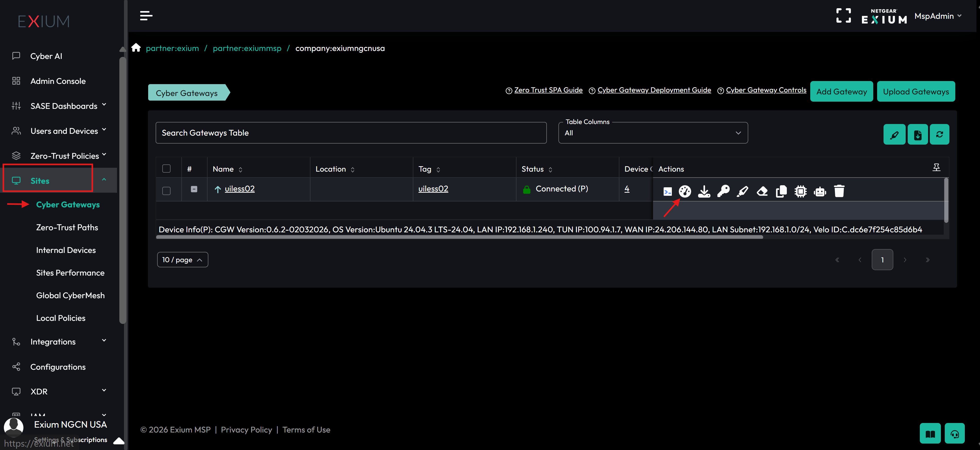Go to home via the breadcrumb house icon

coord(136,48)
